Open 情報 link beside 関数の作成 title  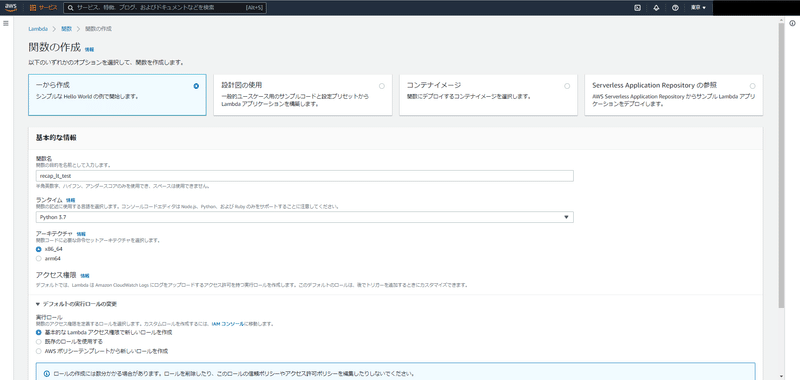coord(89,49)
